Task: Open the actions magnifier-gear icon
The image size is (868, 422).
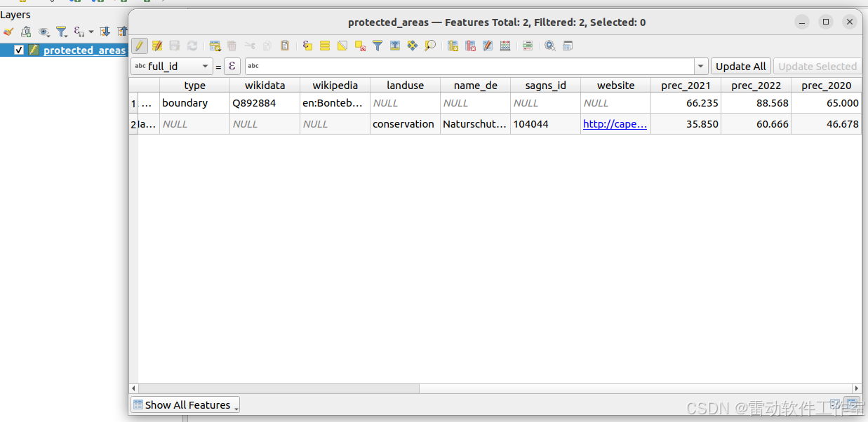Action: click(550, 46)
